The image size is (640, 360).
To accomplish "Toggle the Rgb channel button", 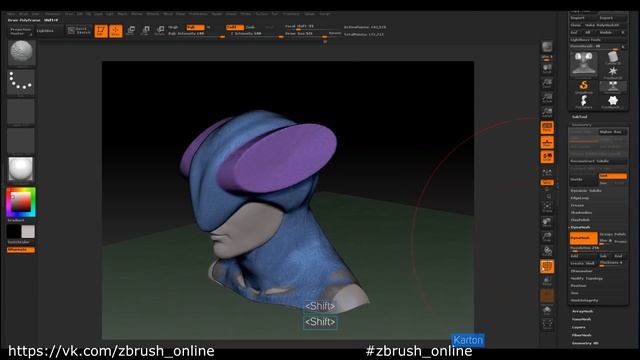I will [195, 27].
